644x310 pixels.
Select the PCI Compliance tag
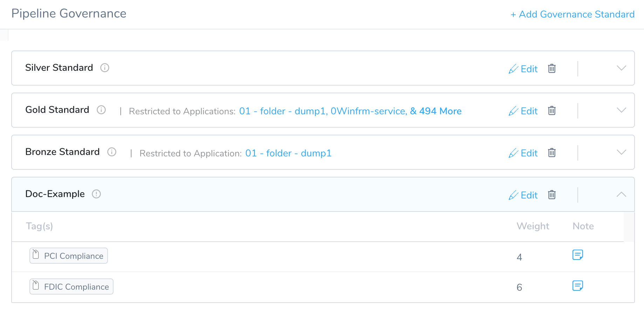(69, 256)
